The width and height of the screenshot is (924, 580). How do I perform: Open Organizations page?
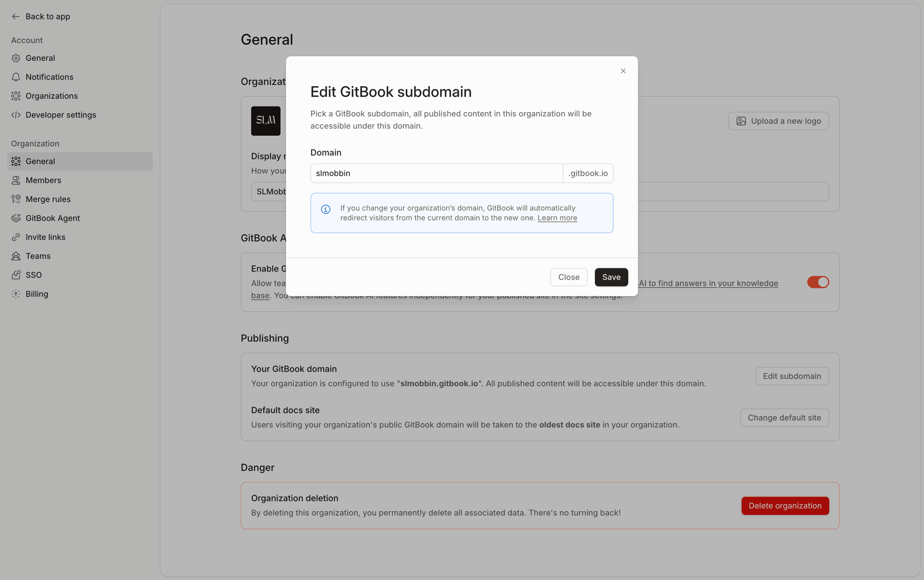coord(80,96)
